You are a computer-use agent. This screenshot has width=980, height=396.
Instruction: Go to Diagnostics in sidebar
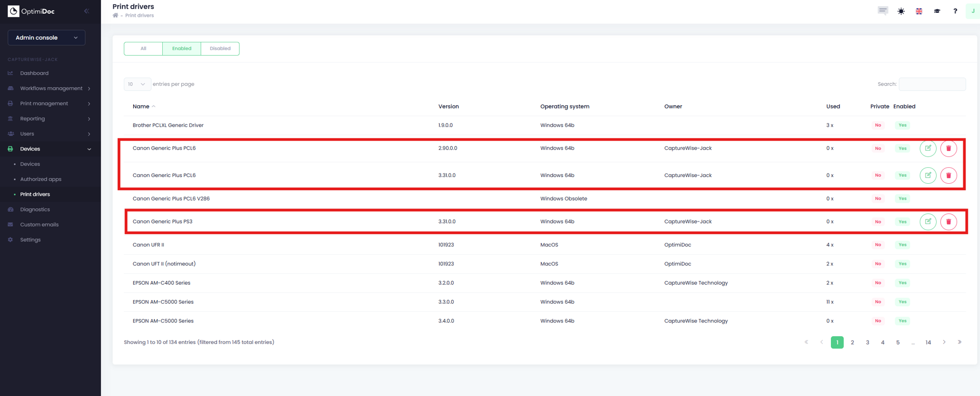pyautogui.click(x=35, y=209)
